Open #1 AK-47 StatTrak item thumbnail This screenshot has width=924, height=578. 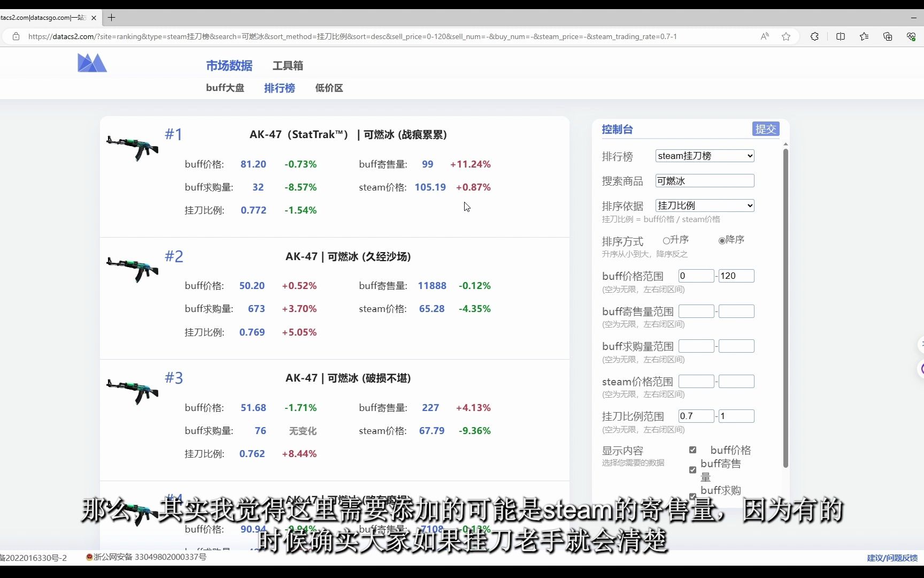(x=132, y=147)
